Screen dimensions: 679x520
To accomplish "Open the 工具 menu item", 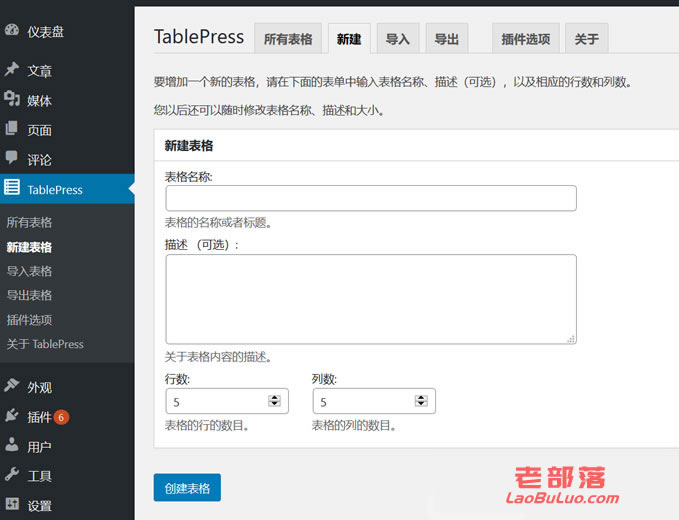I will pos(39,476).
